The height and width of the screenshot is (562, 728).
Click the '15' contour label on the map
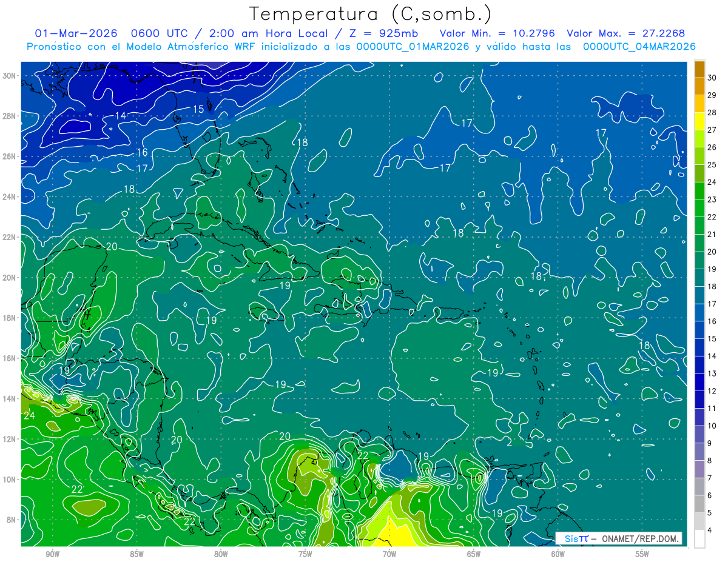pos(198,110)
